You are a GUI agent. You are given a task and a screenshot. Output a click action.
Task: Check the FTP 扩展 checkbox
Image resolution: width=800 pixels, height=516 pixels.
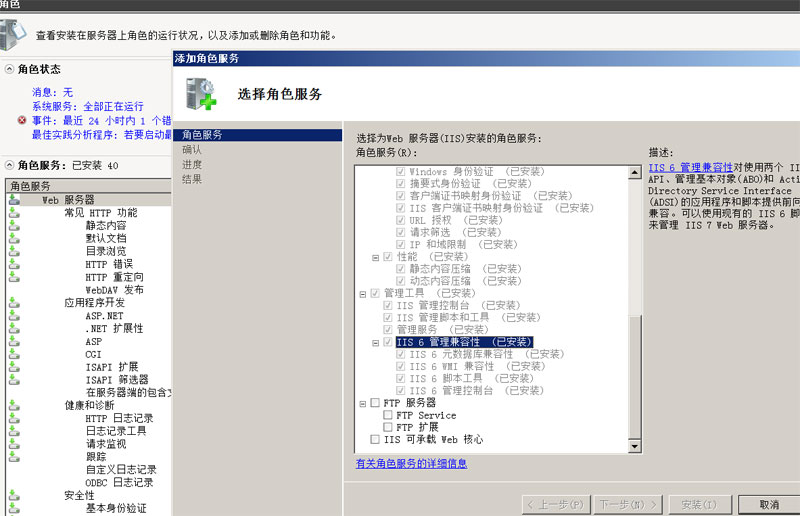(388, 427)
